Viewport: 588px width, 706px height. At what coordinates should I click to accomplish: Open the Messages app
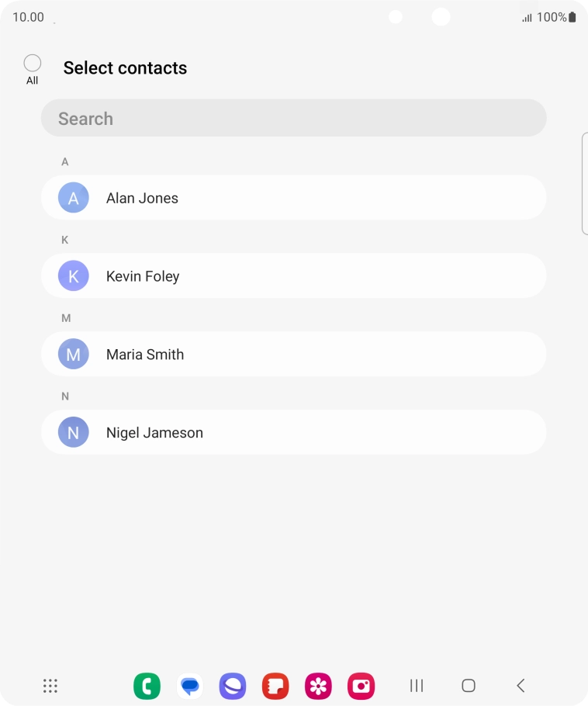[190, 686]
